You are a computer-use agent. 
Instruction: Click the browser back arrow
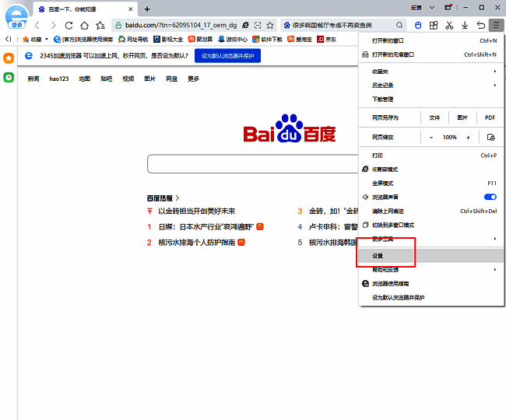tap(37, 25)
